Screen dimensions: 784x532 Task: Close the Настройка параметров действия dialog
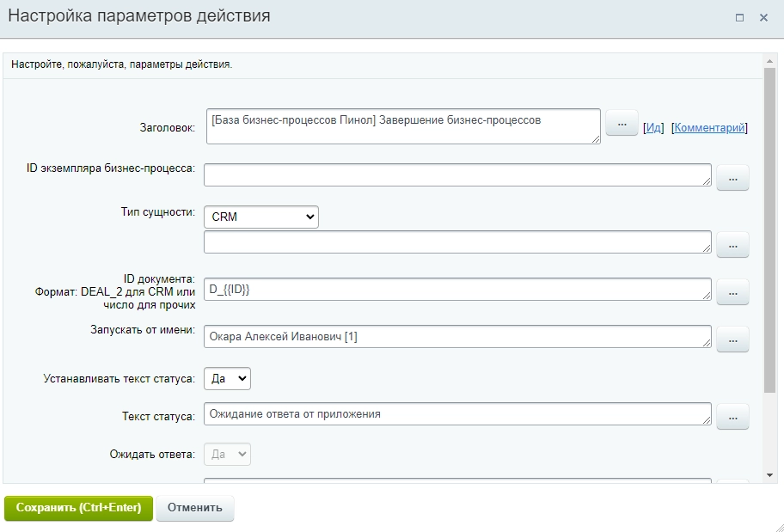coord(763,17)
